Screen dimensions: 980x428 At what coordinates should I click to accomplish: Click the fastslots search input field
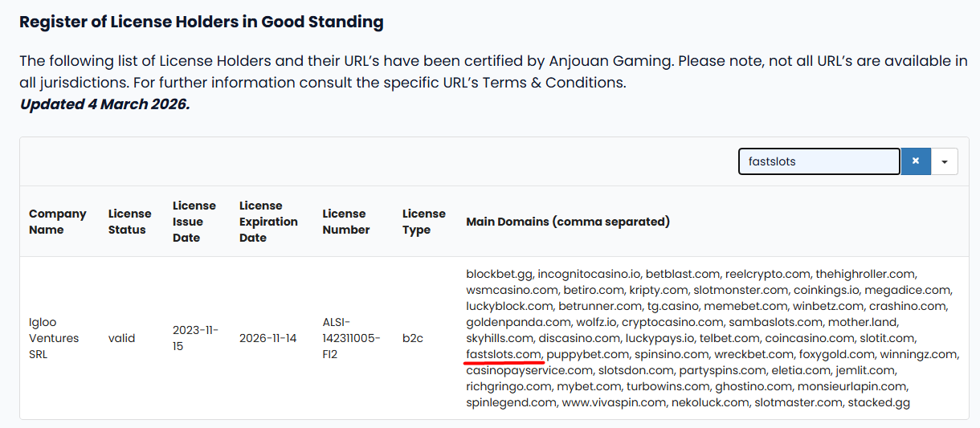coord(819,161)
